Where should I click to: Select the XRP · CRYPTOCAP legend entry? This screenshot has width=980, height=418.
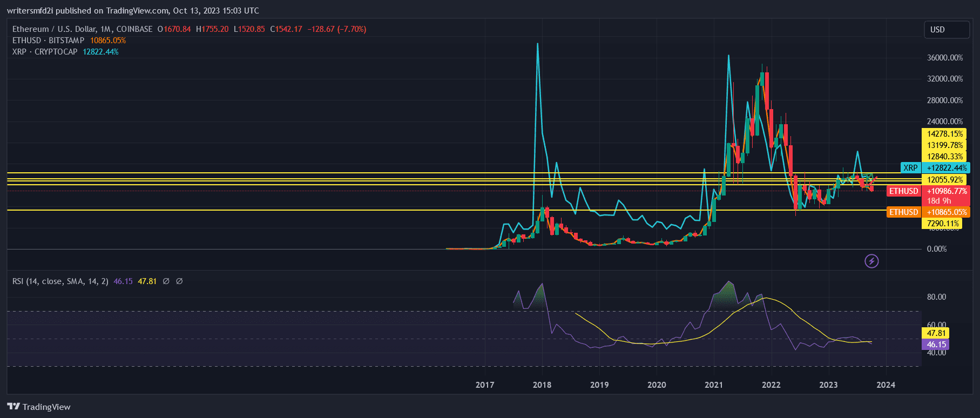[45, 52]
